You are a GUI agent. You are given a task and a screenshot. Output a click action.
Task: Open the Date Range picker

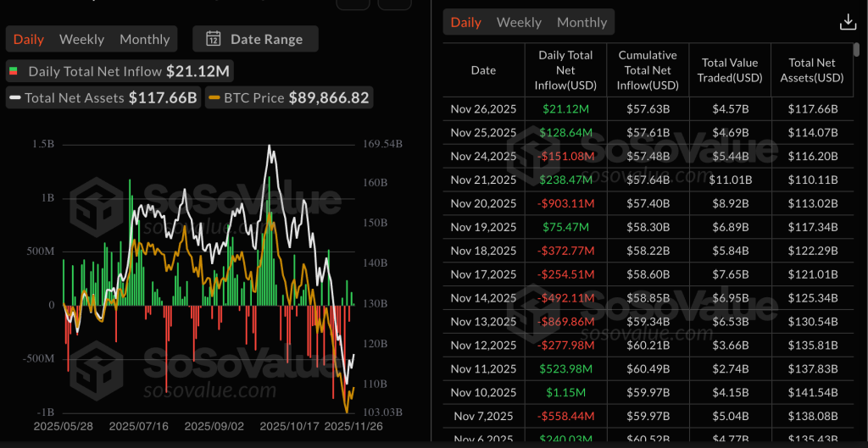(x=254, y=39)
